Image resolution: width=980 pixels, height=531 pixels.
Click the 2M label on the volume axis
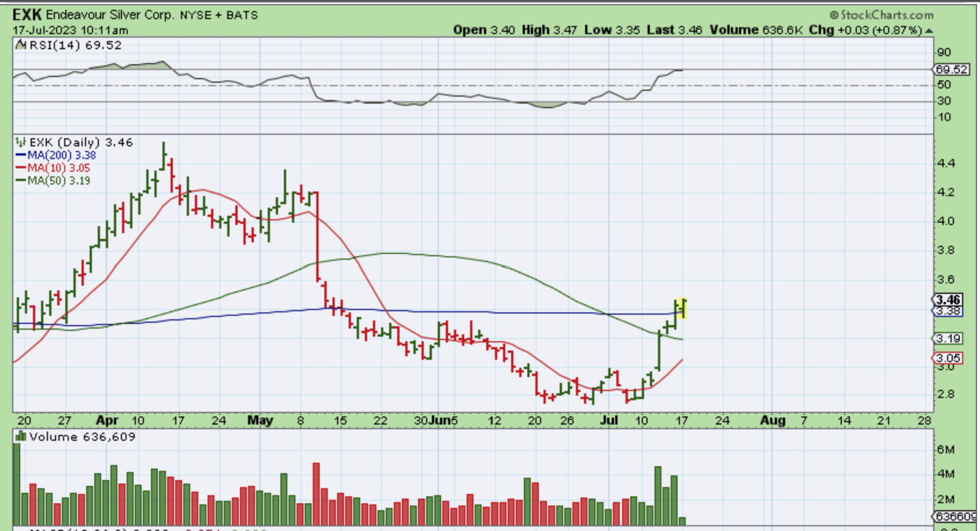tap(946, 499)
